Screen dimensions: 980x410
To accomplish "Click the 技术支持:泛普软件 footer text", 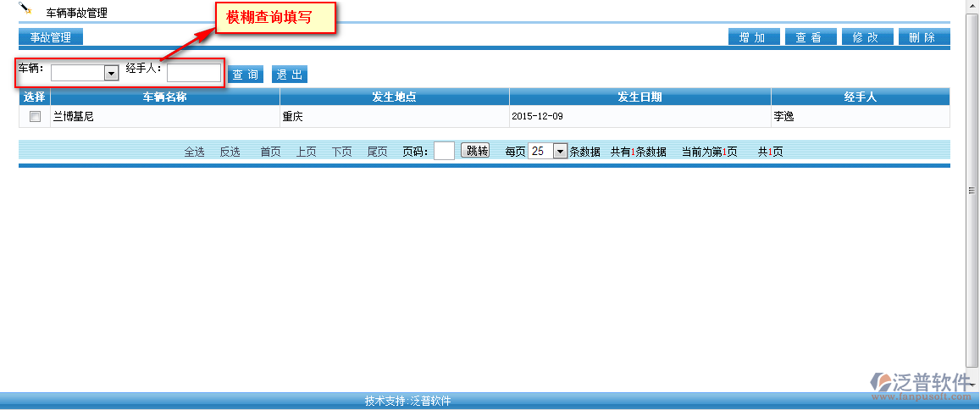I will [408, 401].
